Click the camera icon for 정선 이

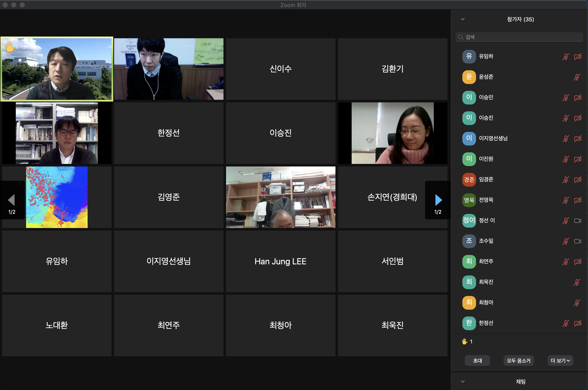tap(578, 221)
